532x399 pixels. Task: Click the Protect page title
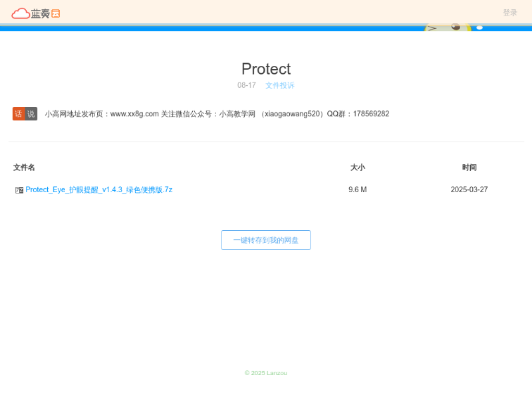pos(266,69)
